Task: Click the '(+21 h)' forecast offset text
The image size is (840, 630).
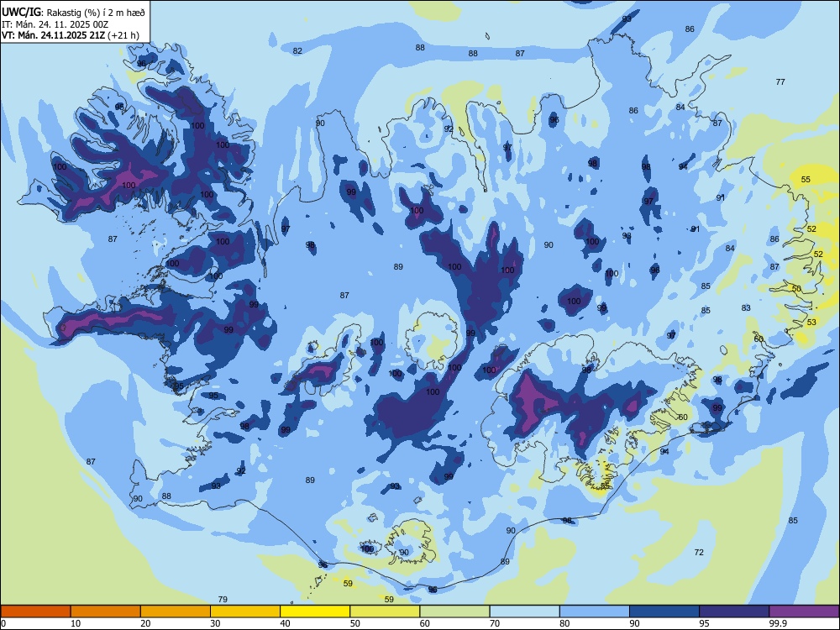Action: 123,35
